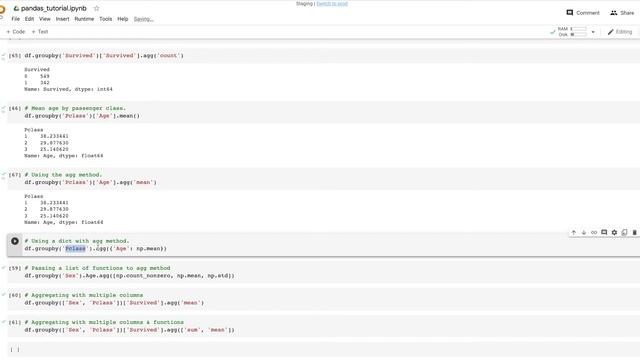Open the selected cell's settings gear
This screenshot has width=640, height=360.
pos(614,232)
